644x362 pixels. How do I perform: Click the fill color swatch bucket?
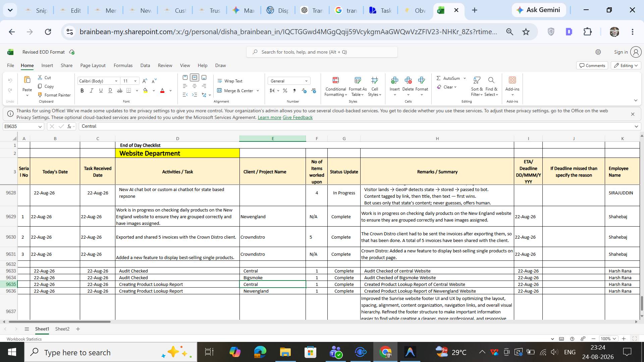(146, 90)
